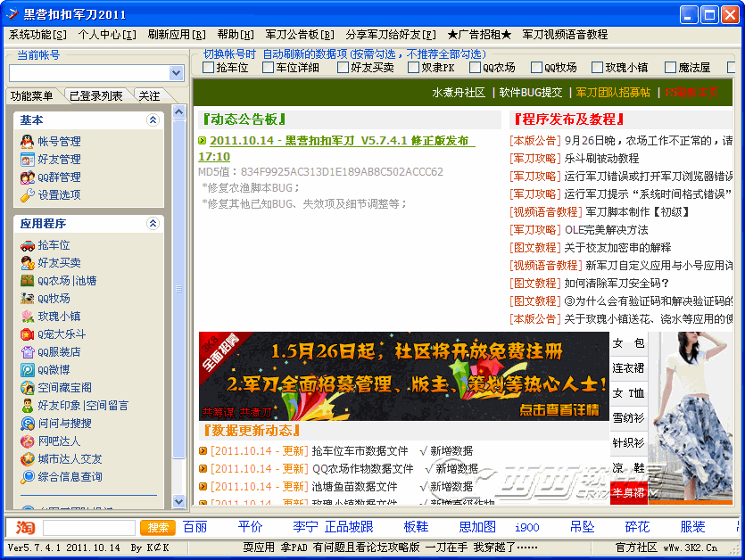Enable the 车位详细 checkbox

tap(268, 68)
